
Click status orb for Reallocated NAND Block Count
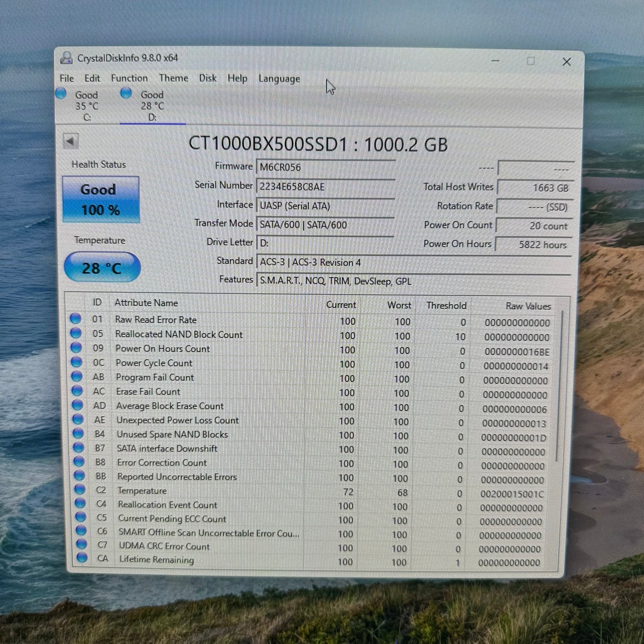pos(76,333)
